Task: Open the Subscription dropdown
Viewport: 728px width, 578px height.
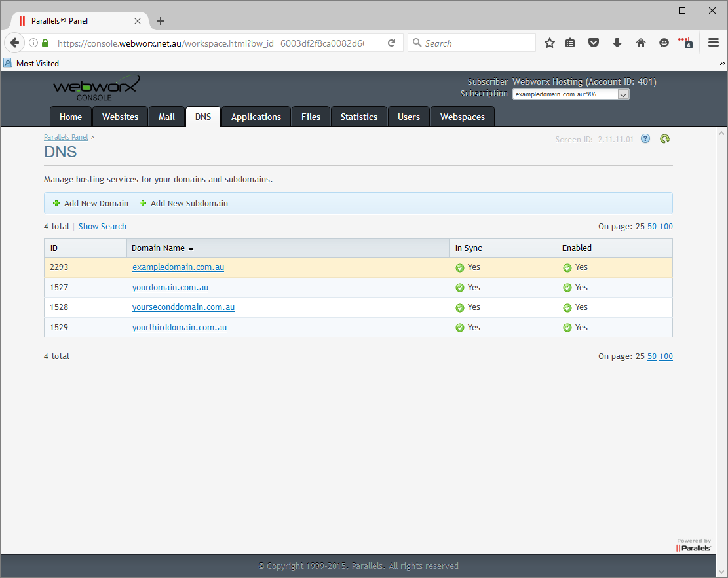Action: coord(570,94)
